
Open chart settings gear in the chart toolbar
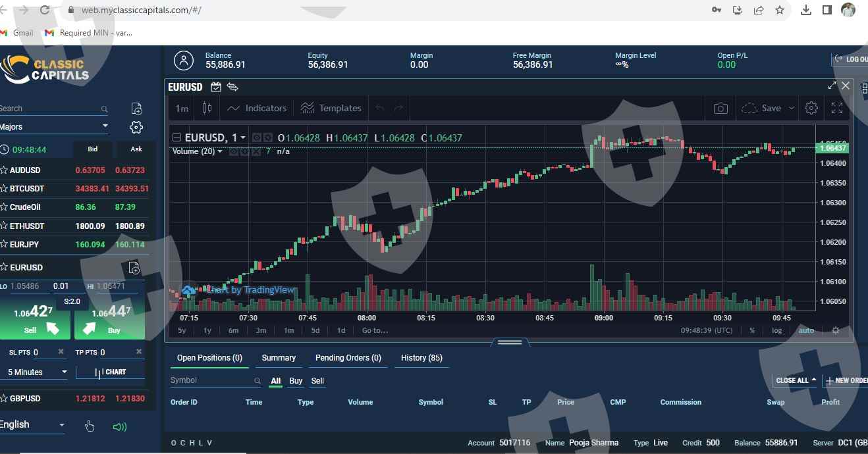[x=811, y=108]
